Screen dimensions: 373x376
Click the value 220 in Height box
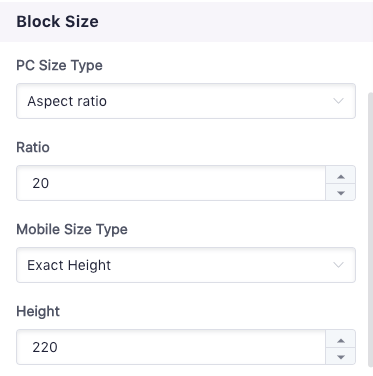pyautogui.click(x=45, y=347)
